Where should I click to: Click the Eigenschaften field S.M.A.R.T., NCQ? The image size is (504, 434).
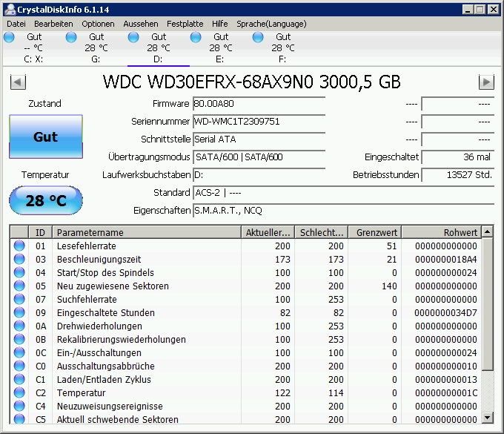pos(344,211)
